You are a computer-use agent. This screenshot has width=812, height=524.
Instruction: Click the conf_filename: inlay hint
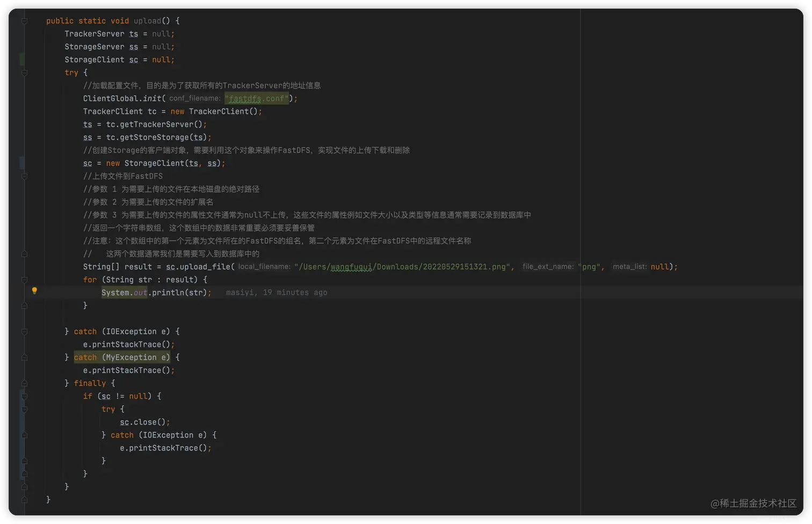[x=195, y=98]
